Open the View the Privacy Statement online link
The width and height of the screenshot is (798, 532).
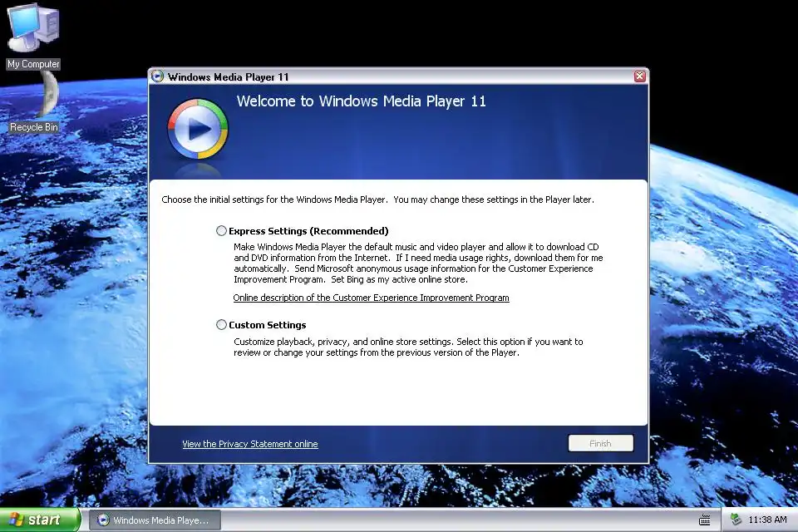click(x=250, y=444)
